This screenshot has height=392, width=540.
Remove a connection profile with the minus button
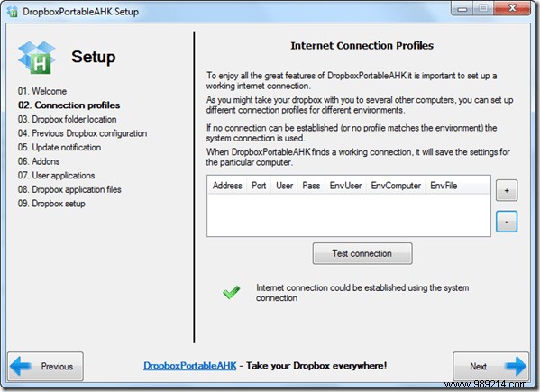click(x=507, y=222)
